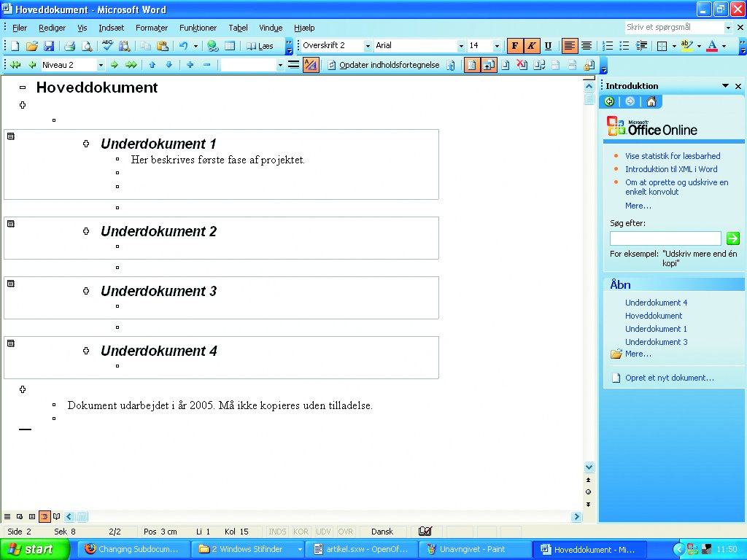The height and width of the screenshot is (560, 747).
Task: Toggle bold formatting F button
Action: (514, 46)
